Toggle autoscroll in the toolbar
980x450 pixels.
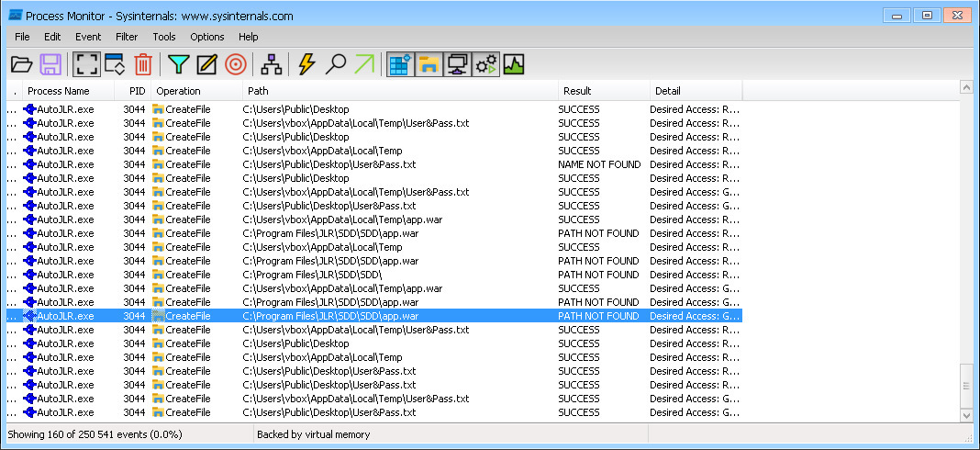(115, 64)
